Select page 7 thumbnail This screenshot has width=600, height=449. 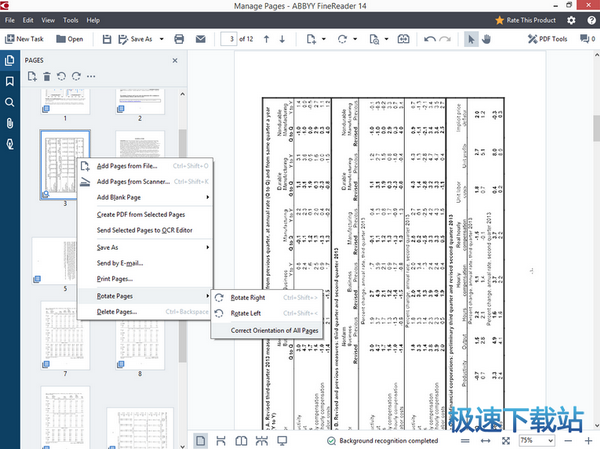[65, 336]
